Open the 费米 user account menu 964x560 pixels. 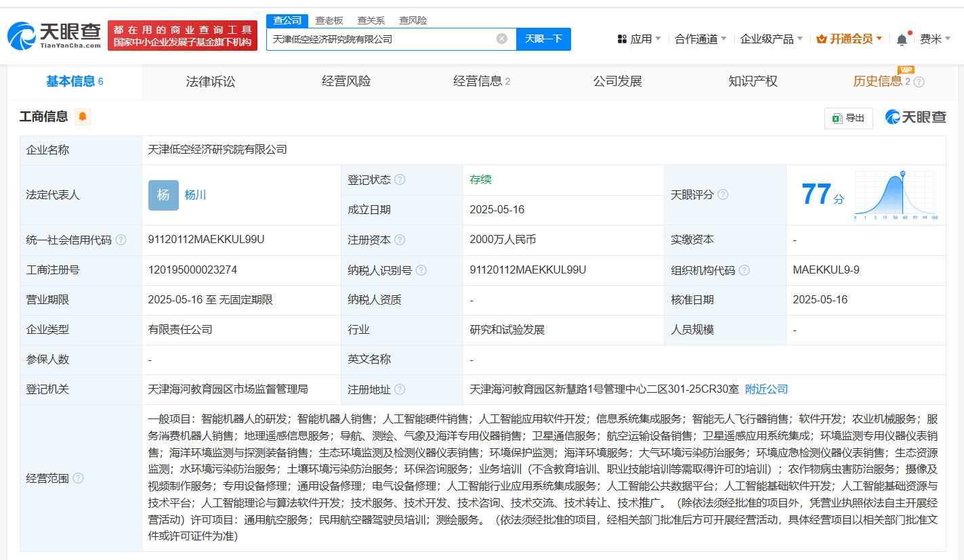point(935,39)
